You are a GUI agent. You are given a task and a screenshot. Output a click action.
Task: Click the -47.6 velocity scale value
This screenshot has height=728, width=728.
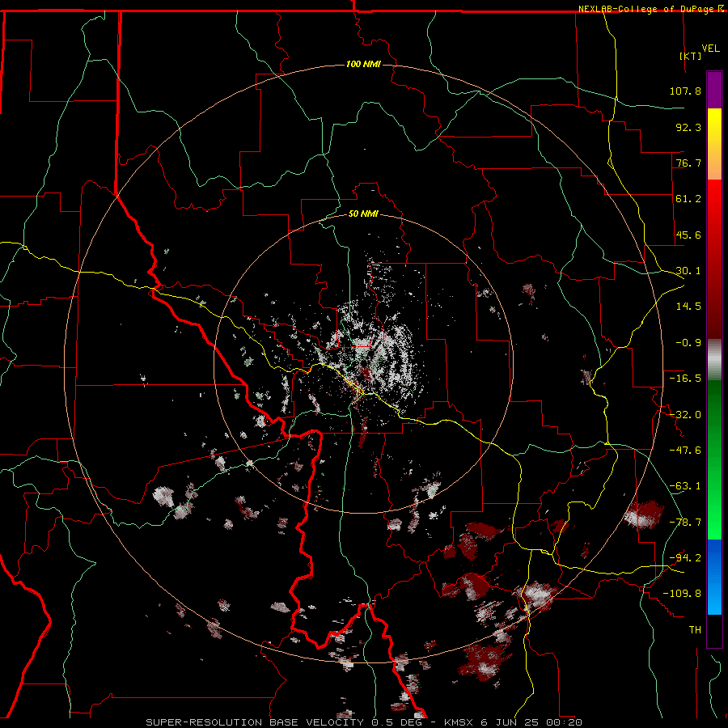(685, 451)
